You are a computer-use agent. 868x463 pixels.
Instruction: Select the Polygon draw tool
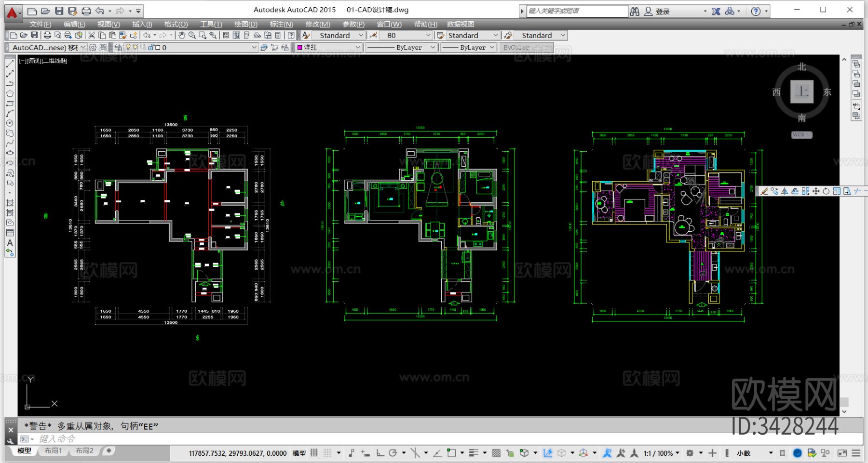(10, 93)
